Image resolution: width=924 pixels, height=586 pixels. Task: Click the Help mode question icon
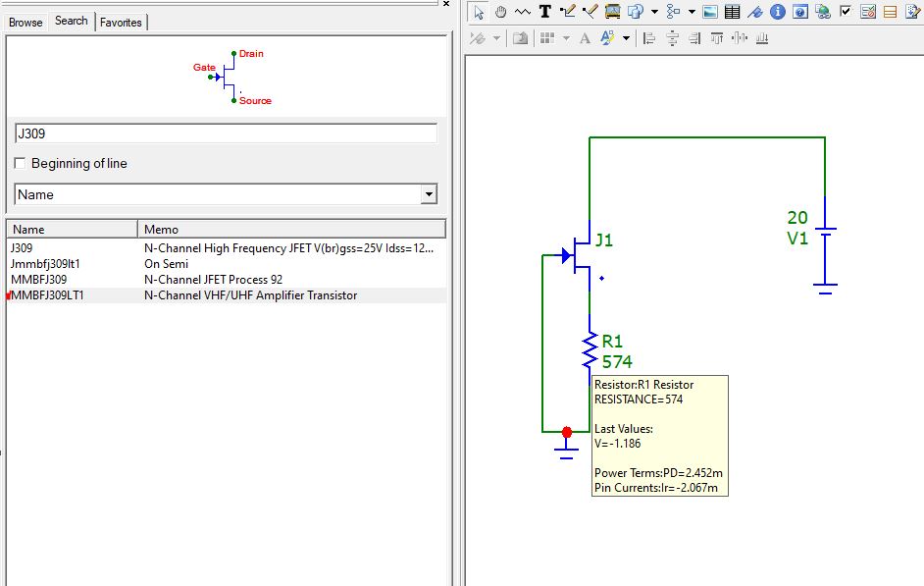(800, 12)
